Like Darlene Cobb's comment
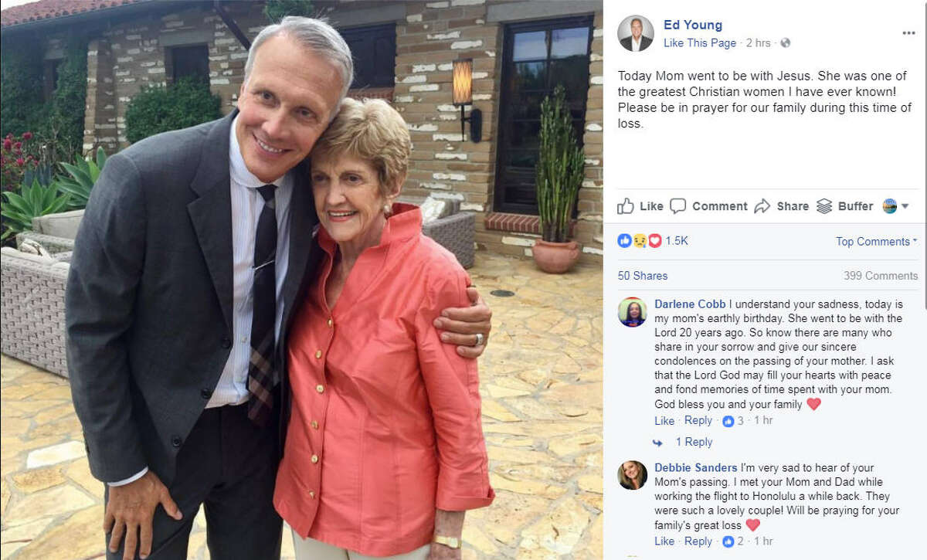927x560 pixels. click(x=664, y=421)
